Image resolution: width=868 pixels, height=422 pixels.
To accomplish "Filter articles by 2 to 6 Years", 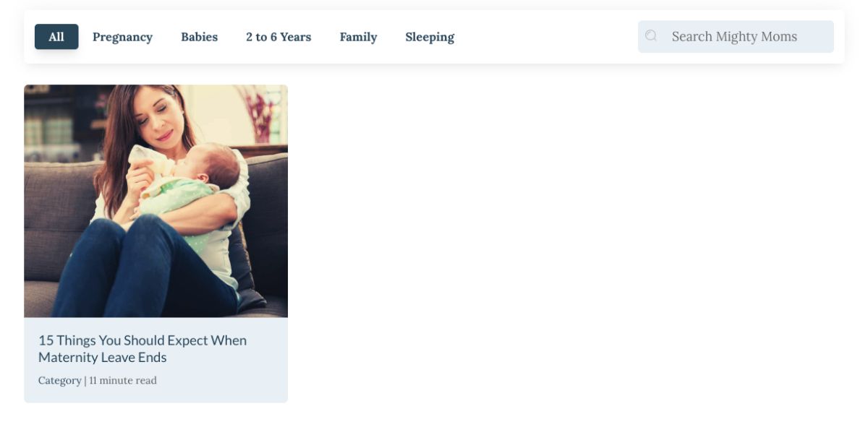I will coord(278,37).
